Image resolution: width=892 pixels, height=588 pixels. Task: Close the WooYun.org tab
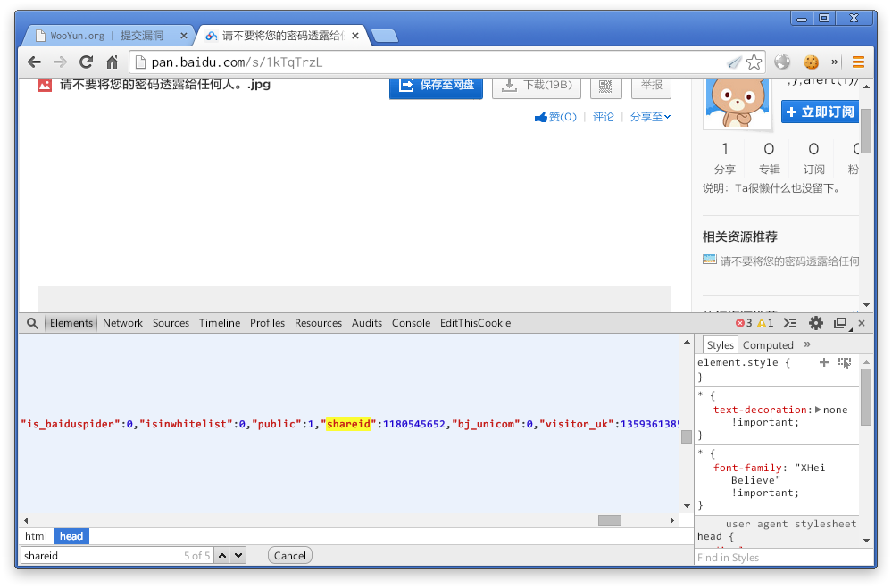click(183, 36)
